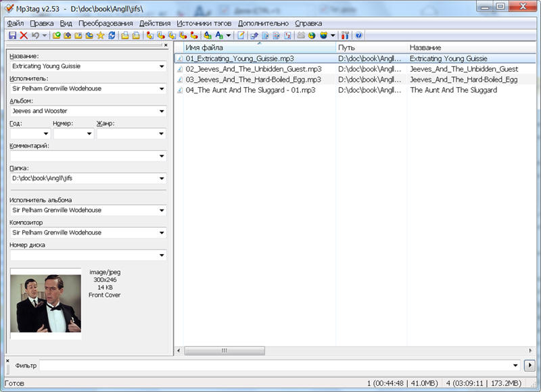Screen dimensions: 541x392
Task: Expand the Жанр field dropdown
Action: (x=162, y=133)
